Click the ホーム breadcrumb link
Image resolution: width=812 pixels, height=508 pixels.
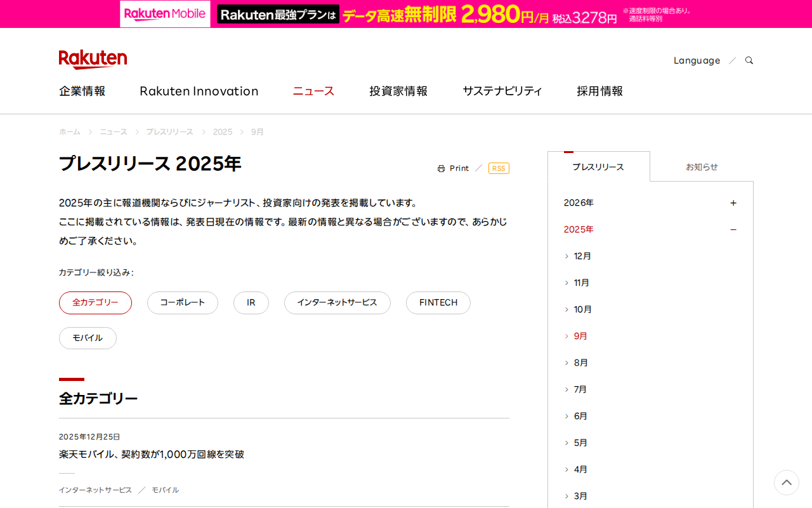(69, 131)
